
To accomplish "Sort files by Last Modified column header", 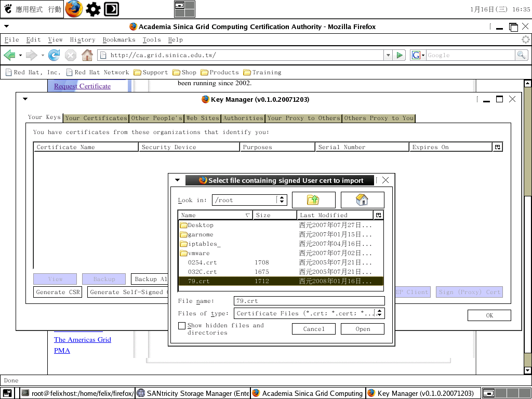I will click(335, 215).
